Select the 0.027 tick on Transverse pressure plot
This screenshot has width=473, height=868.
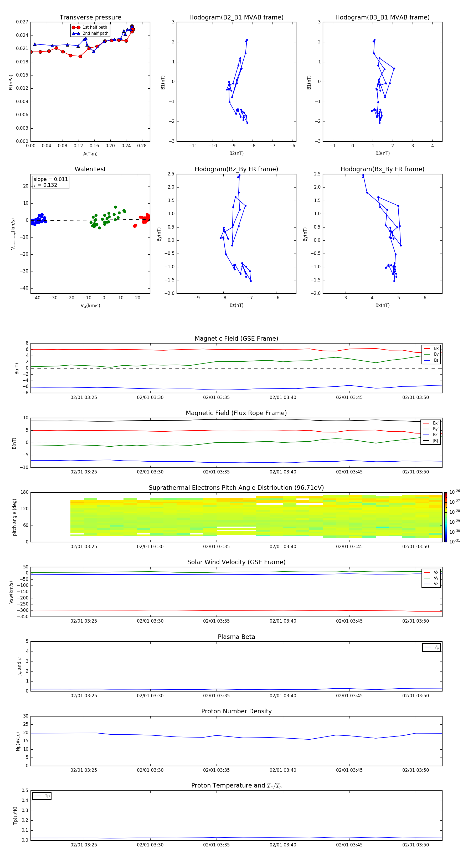(22, 22)
